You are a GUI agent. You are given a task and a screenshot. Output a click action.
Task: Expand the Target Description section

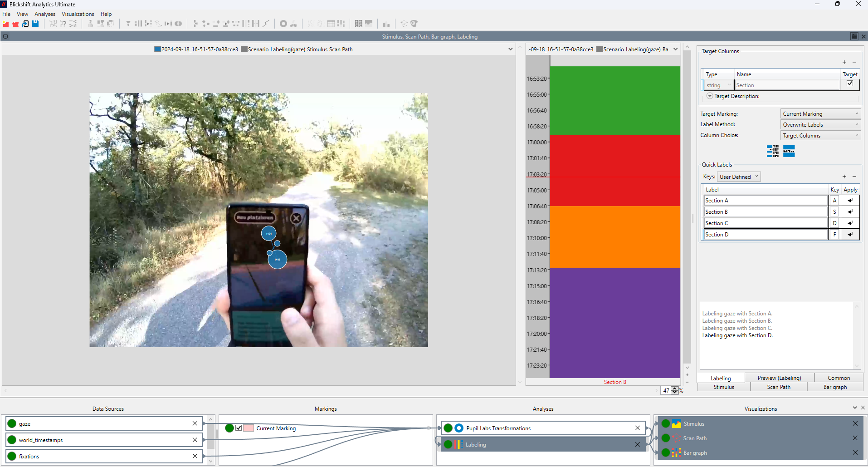pyautogui.click(x=710, y=96)
